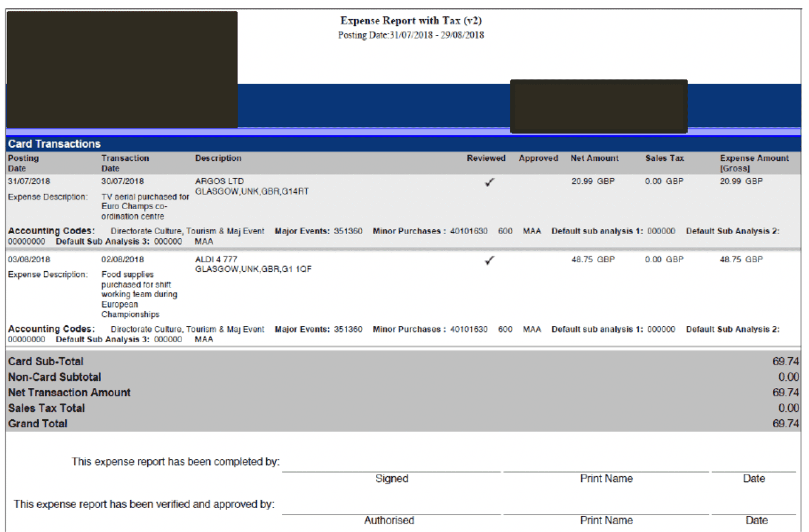Click "Print Name" beside the Authorised label
Image resolution: width=809 pixels, height=532 pixels.
pos(606,520)
